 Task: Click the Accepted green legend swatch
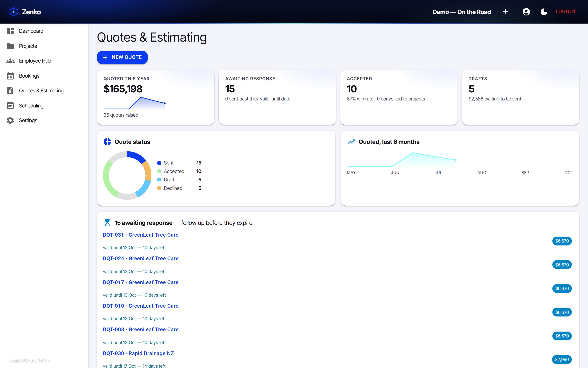click(x=159, y=171)
